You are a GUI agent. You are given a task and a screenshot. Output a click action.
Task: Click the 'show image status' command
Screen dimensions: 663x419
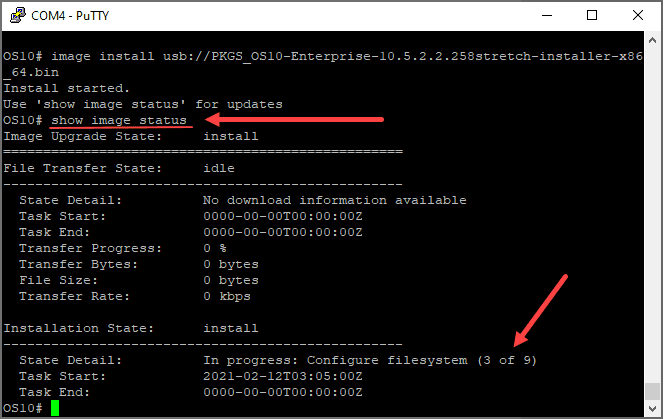tap(119, 120)
